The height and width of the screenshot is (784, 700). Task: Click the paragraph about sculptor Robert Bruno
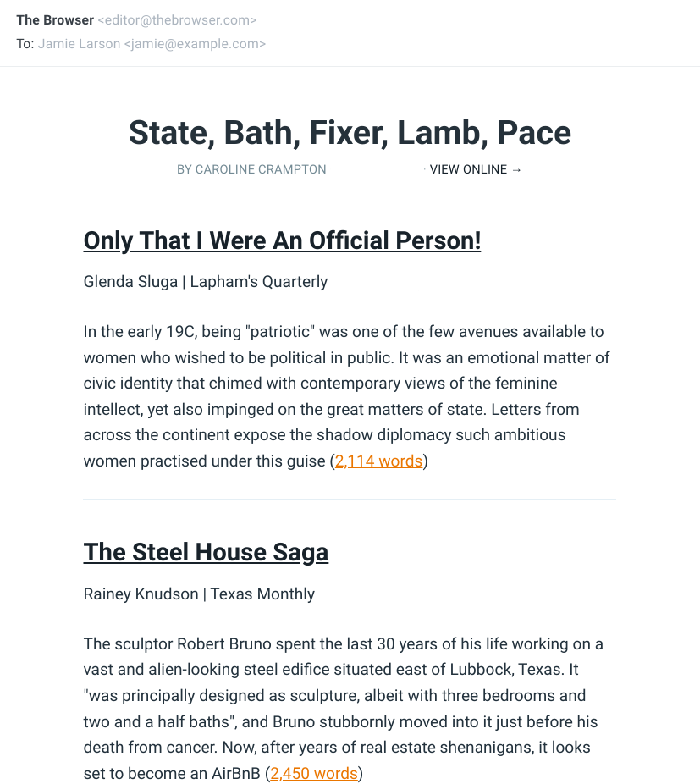343,708
